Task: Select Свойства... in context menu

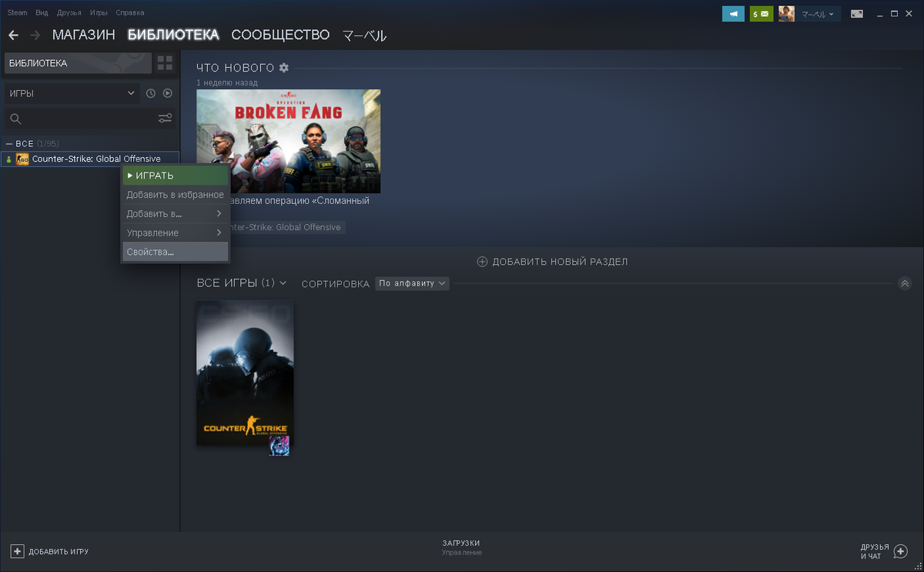Action: [x=175, y=252]
